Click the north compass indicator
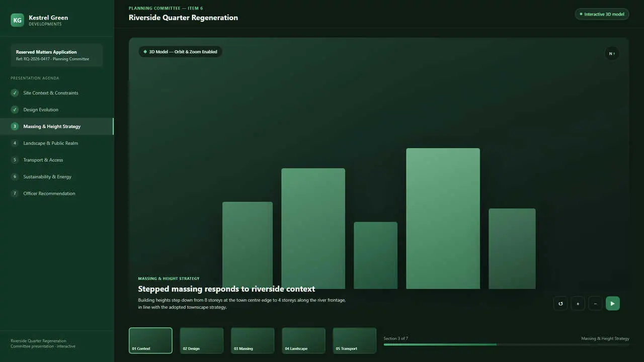 click(x=612, y=54)
